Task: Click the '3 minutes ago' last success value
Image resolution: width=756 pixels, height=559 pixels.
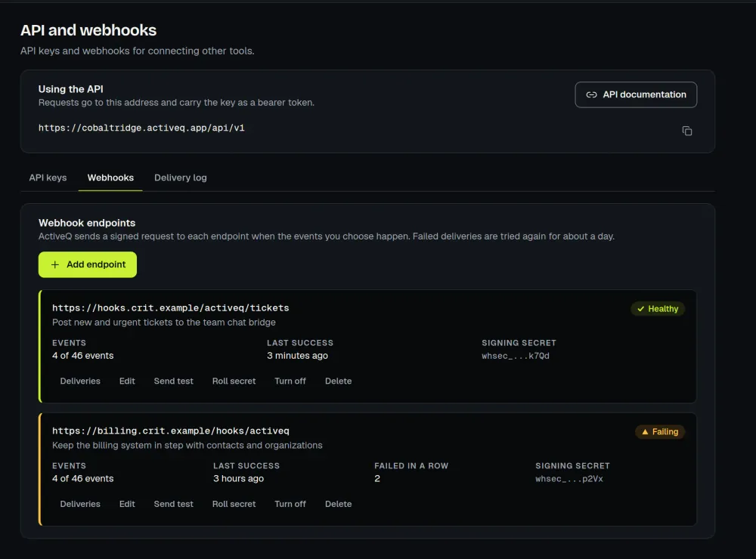Action: [x=297, y=356]
